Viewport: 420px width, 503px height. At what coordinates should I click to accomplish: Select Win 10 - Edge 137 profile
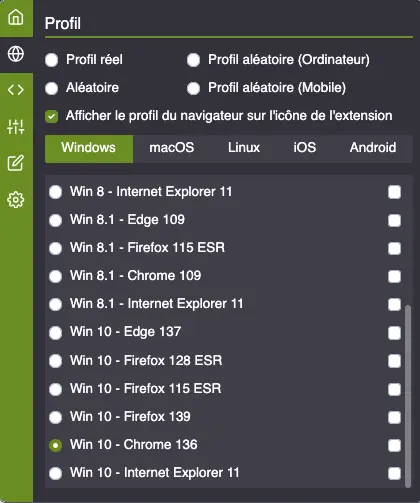pos(55,333)
